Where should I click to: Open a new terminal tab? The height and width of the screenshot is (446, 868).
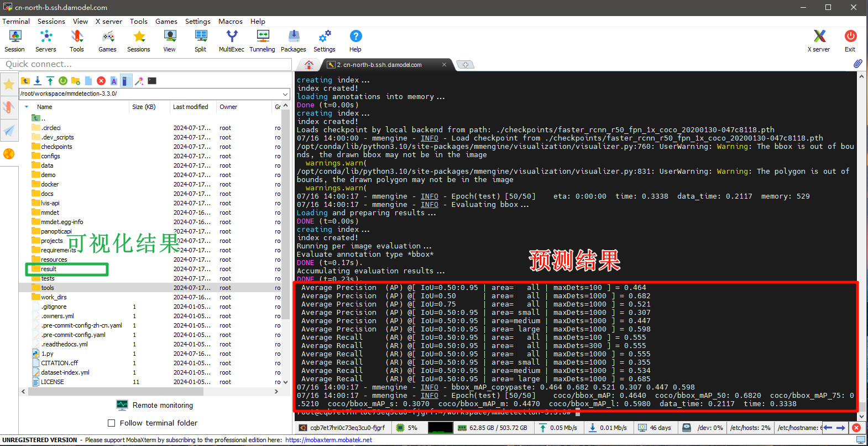[466, 65]
